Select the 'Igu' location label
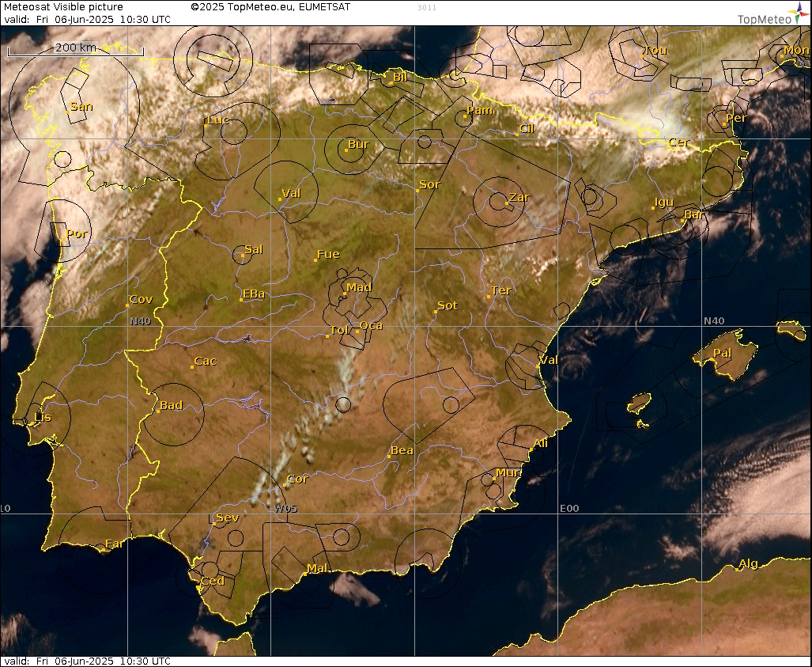812x667 pixels. 664,202
